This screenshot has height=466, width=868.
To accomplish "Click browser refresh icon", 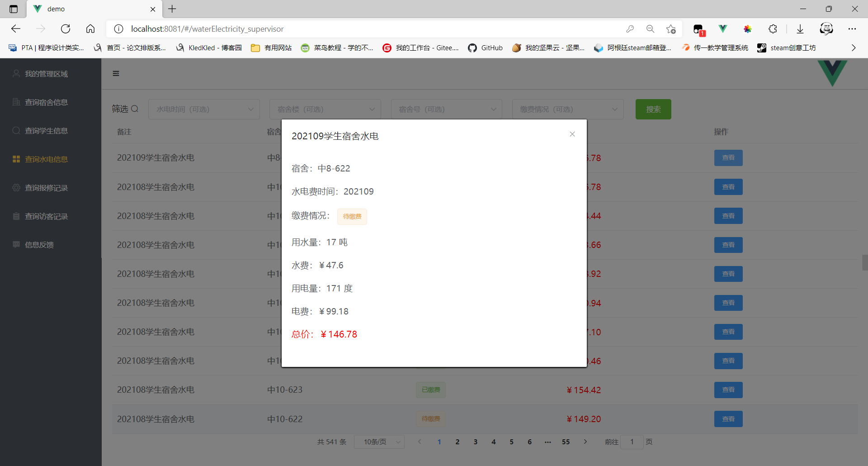I will tap(66, 29).
